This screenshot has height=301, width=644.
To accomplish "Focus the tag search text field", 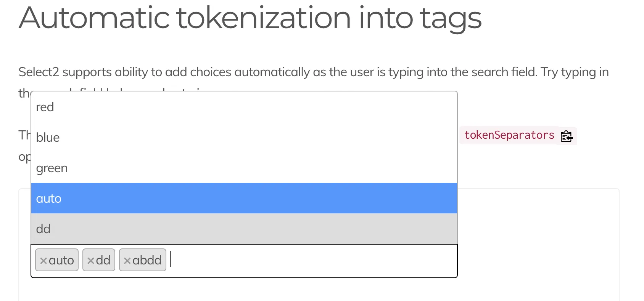I will (305, 261).
